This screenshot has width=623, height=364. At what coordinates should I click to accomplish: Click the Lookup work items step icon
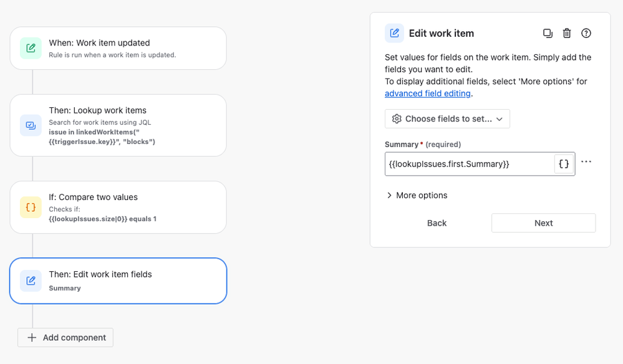point(31,125)
